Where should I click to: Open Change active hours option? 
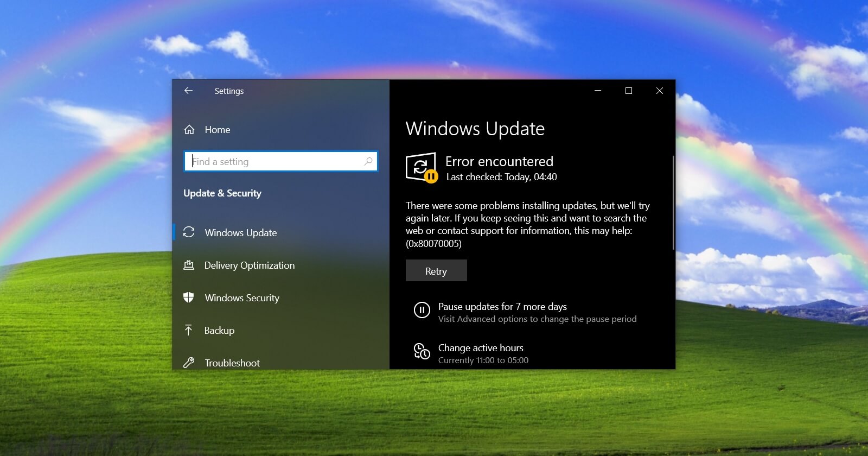point(481,348)
